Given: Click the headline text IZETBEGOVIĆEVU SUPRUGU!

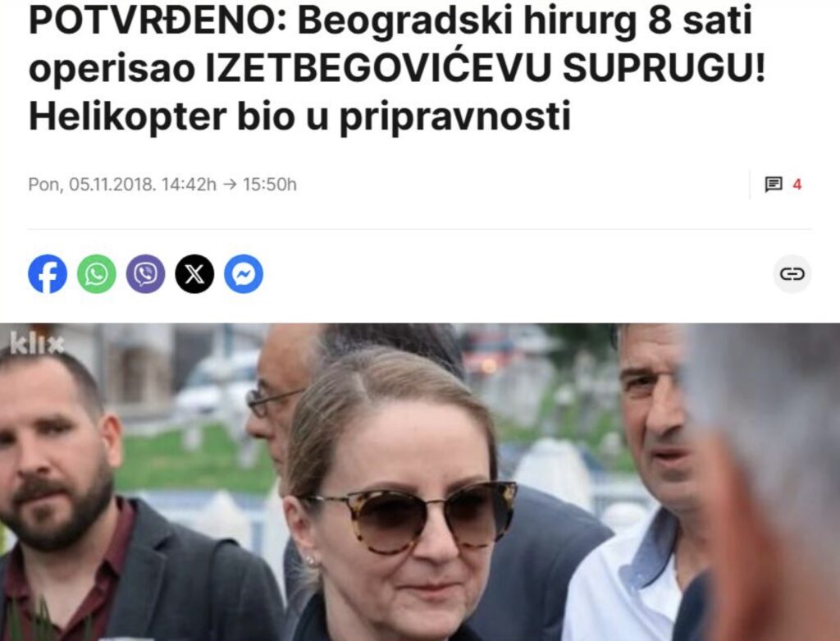Looking at the screenshot, I should click(486, 69).
